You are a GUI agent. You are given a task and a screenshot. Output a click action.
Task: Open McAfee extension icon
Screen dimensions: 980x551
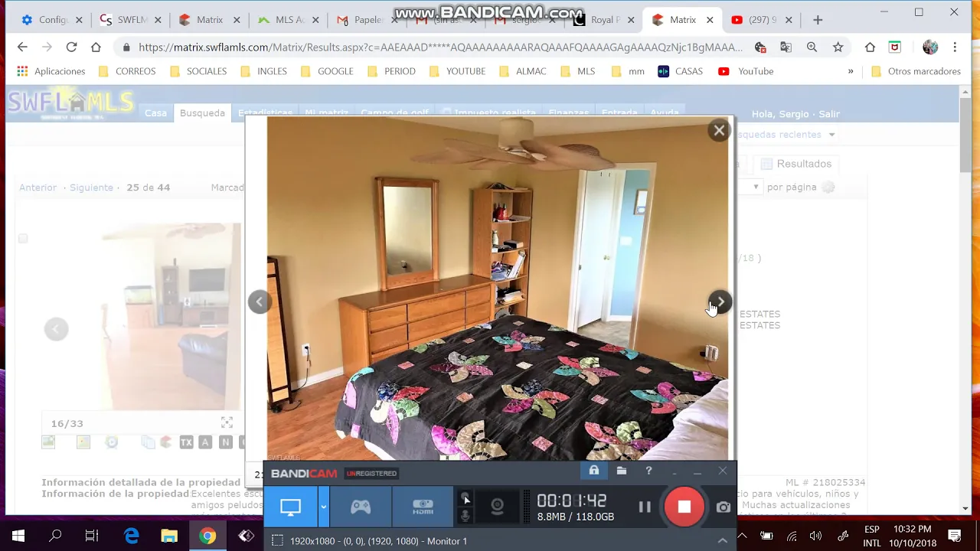(x=894, y=47)
